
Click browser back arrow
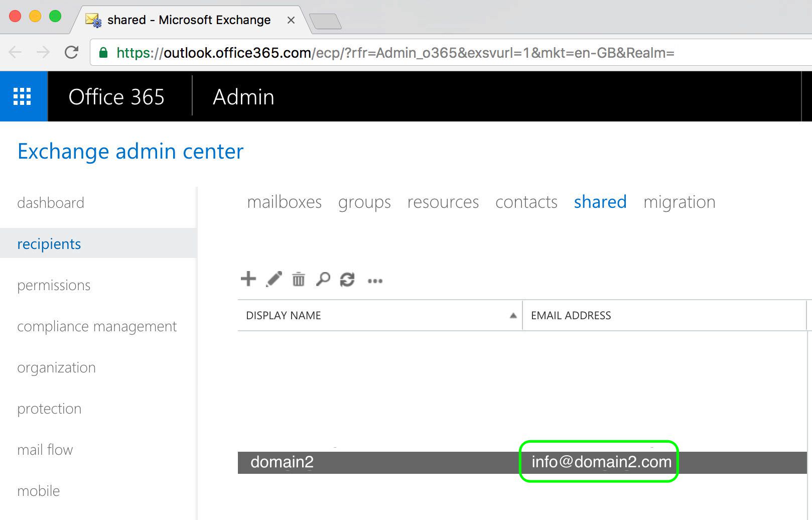(x=16, y=52)
